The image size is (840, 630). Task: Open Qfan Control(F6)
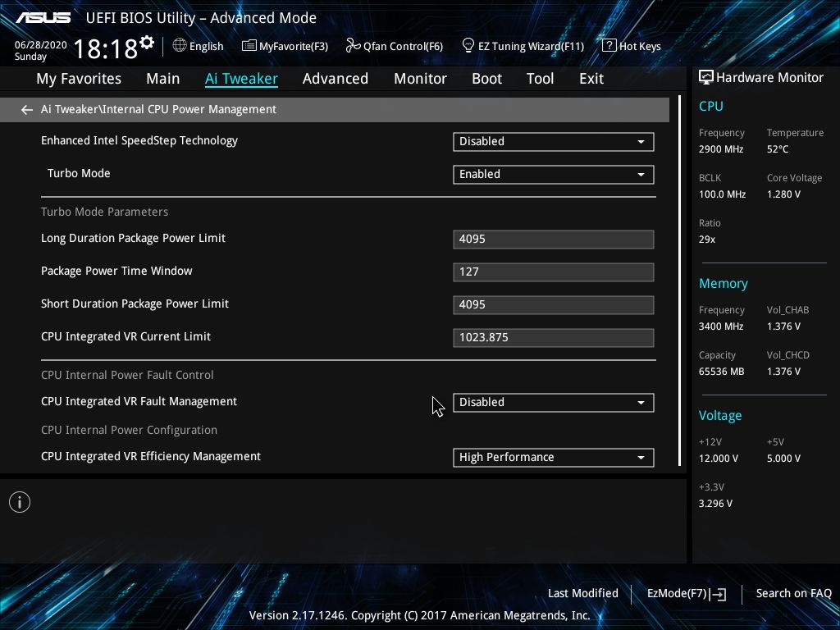395,46
